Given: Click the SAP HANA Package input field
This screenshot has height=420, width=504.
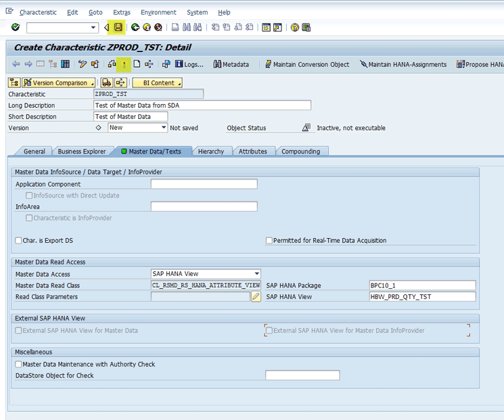Looking at the screenshot, I should (421, 285).
